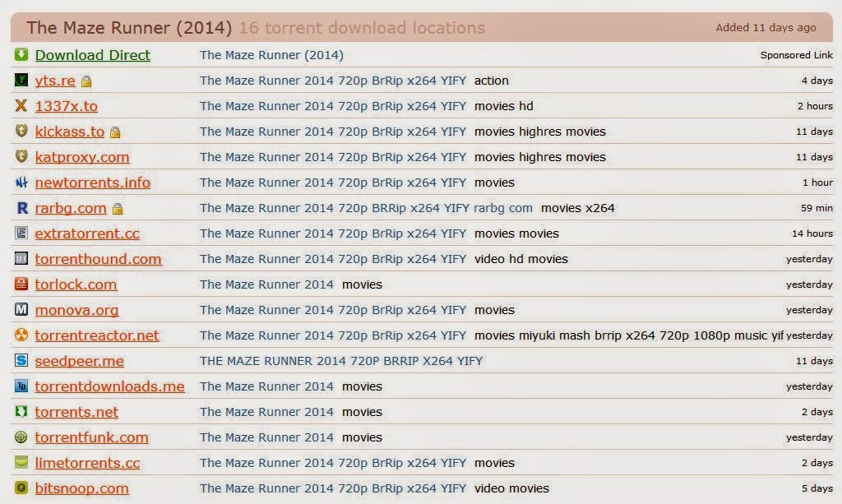Click 'The Maze Runner (2014)' sponsored title
The width and height of the screenshot is (842, 504).
(x=271, y=55)
